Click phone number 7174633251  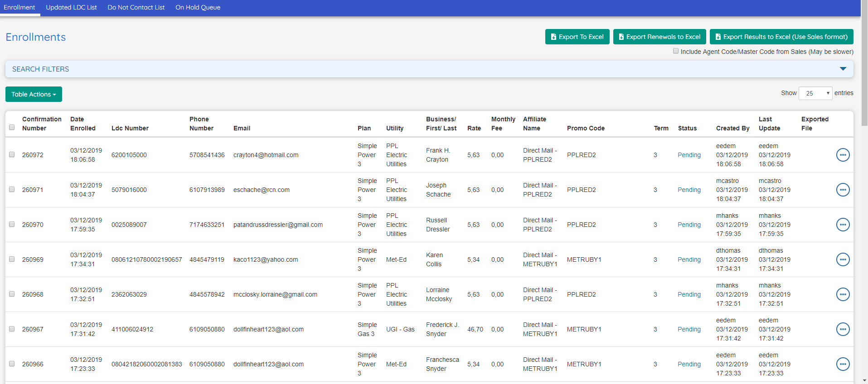(x=207, y=225)
